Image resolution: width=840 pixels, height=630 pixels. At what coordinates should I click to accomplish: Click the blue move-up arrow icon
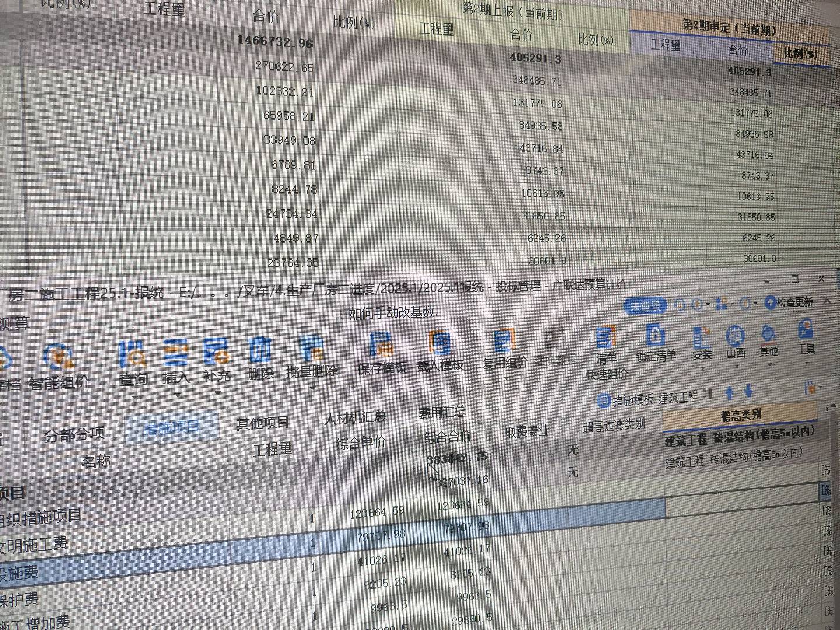[729, 393]
